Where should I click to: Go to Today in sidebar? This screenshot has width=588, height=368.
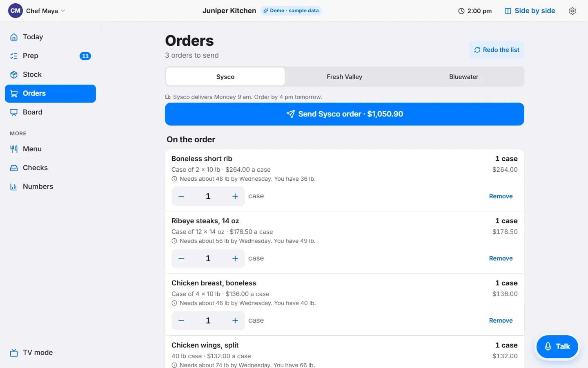[50, 37]
